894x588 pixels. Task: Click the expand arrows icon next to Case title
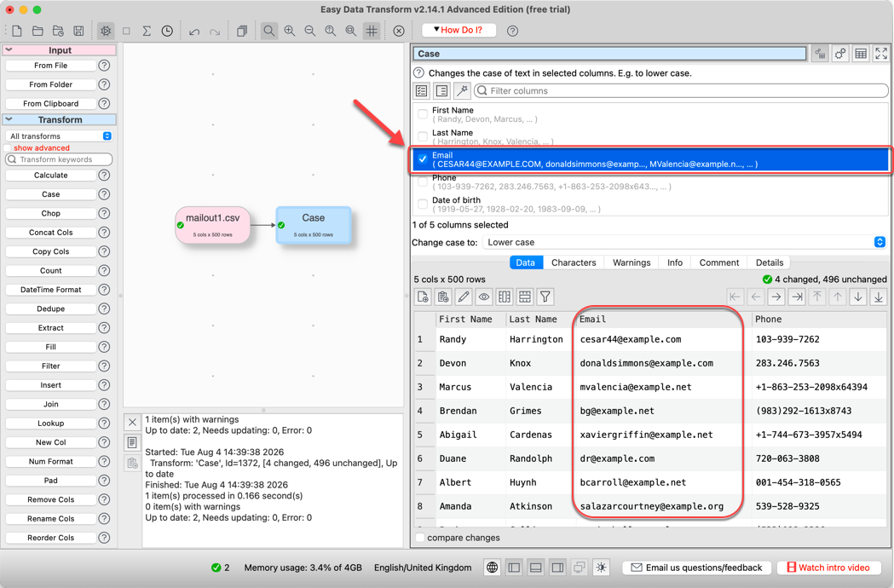pyautogui.click(x=881, y=54)
